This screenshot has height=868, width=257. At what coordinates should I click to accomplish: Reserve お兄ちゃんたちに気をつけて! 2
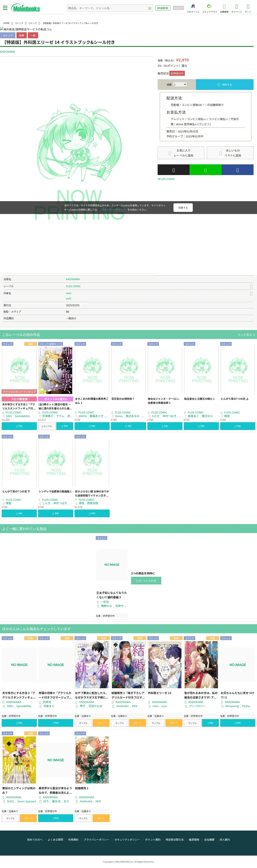[x=238, y=723]
